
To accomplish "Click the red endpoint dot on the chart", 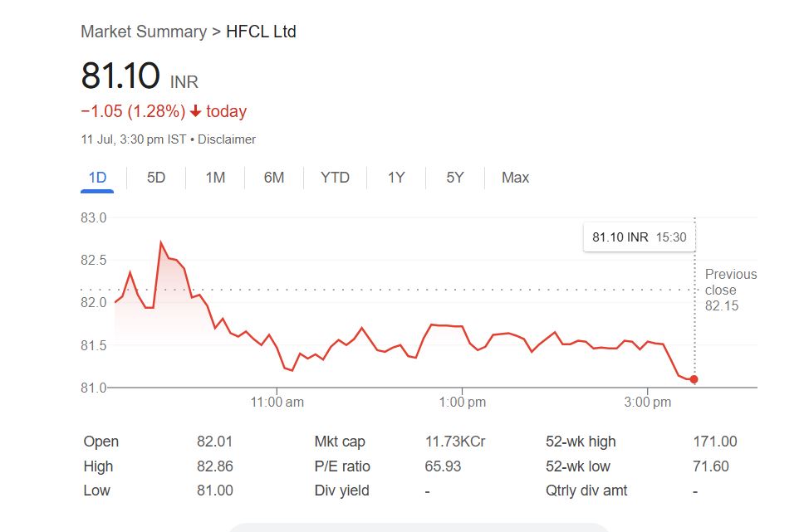I will click(x=694, y=379).
